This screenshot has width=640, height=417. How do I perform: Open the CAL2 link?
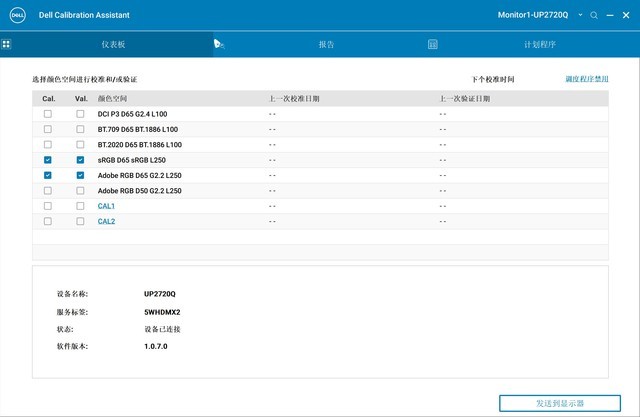[x=106, y=222]
